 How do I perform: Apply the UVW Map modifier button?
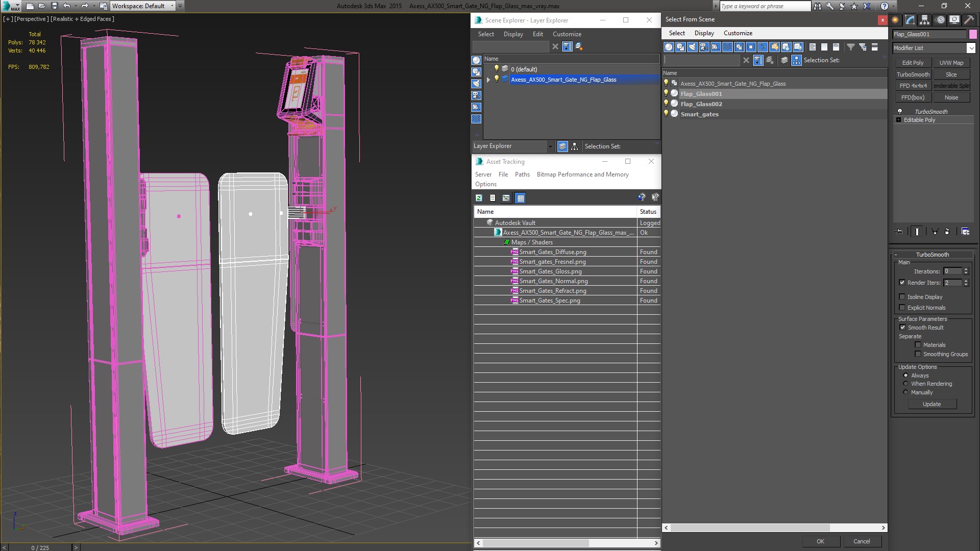pos(951,63)
